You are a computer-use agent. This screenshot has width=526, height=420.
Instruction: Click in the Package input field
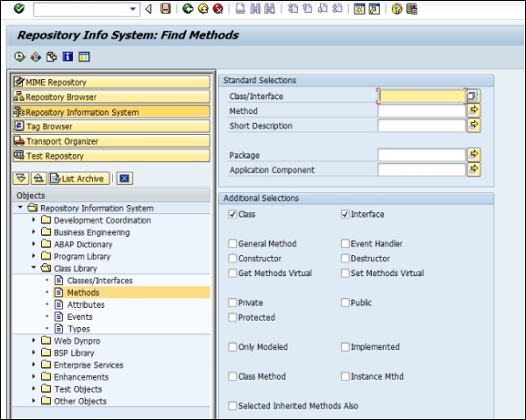(x=422, y=155)
